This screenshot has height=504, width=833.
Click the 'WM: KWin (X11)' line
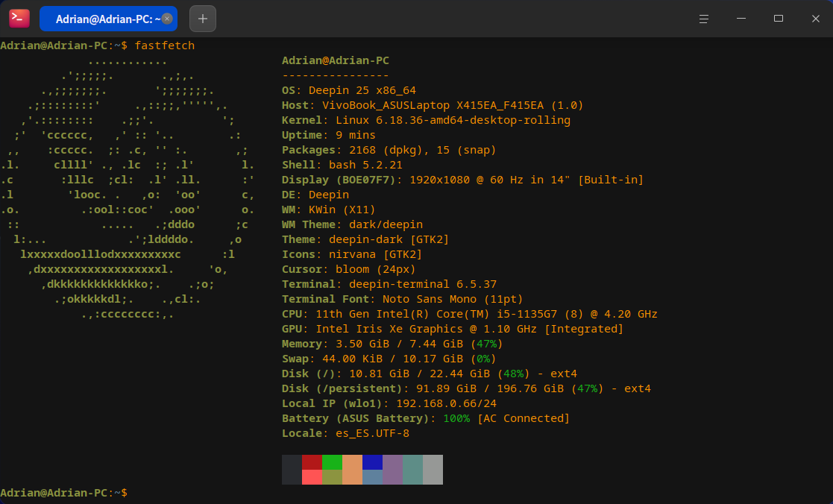(x=329, y=210)
